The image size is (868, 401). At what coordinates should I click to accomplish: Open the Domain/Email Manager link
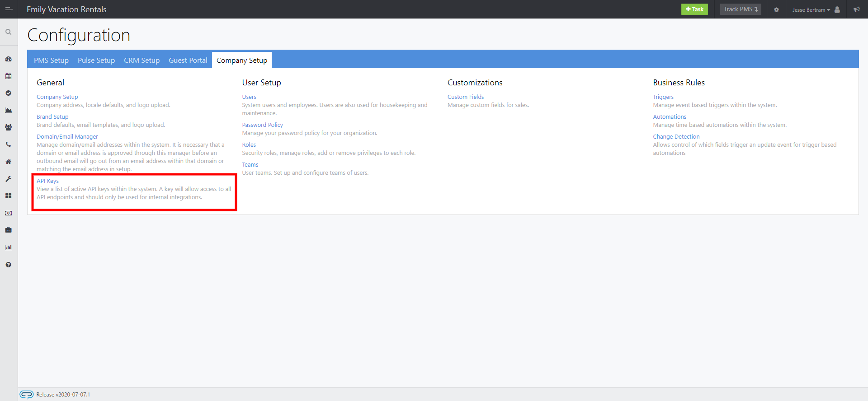pos(67,136)
